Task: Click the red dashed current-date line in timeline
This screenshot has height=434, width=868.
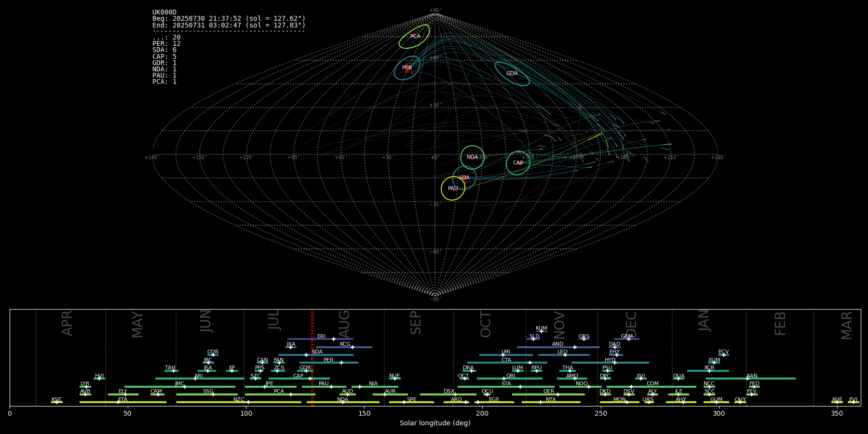Action: [312, 357]
